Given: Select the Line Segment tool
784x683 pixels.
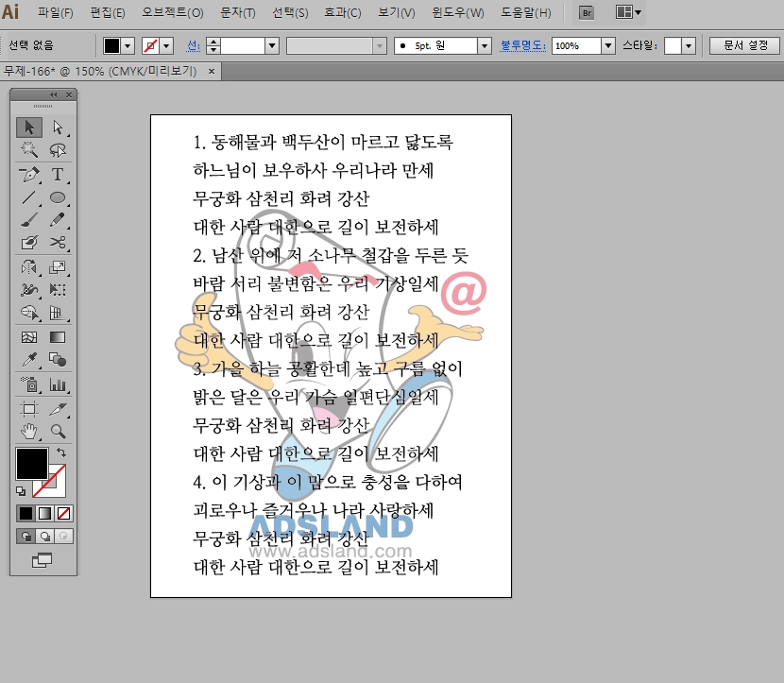Looking at the screenshot, I should pyautogui.click(x=29, y=197).
